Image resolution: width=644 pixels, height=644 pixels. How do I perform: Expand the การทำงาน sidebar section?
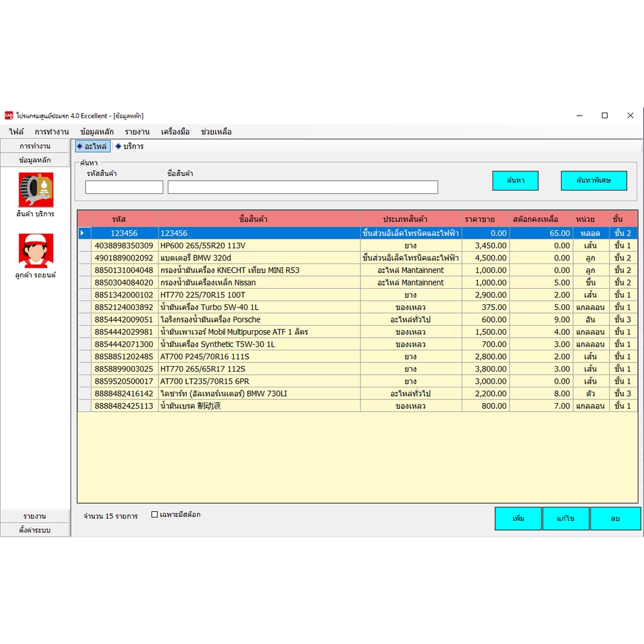(35, 146)
